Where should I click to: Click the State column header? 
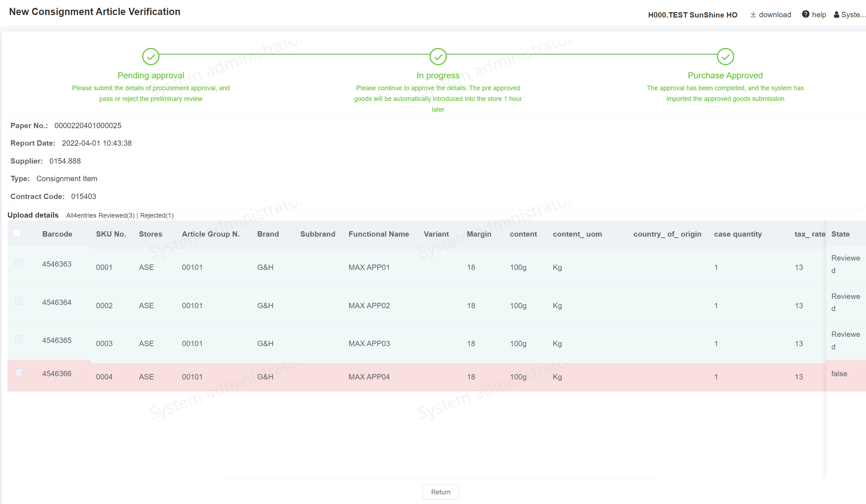(x=840, y=234)
